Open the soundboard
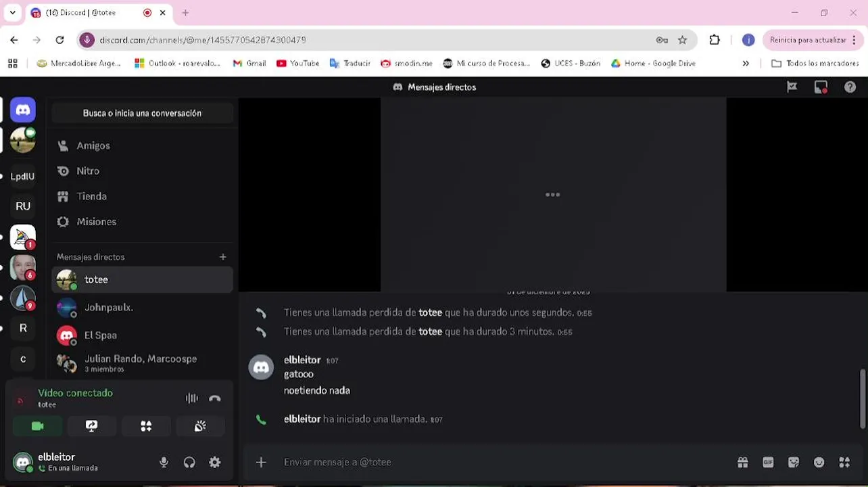The width and height of the screenshot is (868, 487). pos(200,426)
